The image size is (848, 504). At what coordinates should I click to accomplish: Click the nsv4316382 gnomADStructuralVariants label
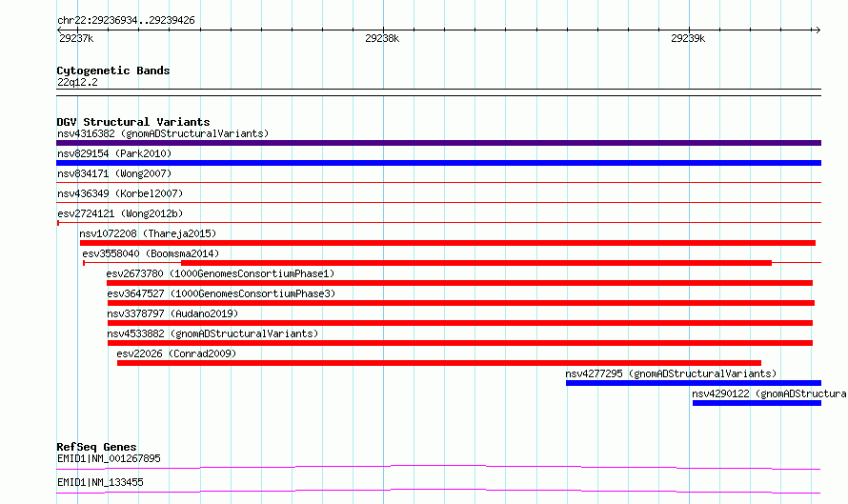pos(163,133)
